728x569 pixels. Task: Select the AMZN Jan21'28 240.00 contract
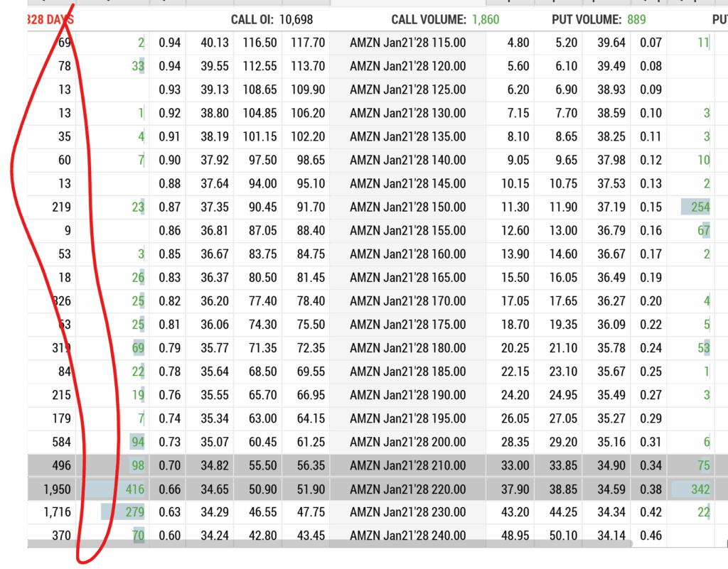[x=407, y=536]
